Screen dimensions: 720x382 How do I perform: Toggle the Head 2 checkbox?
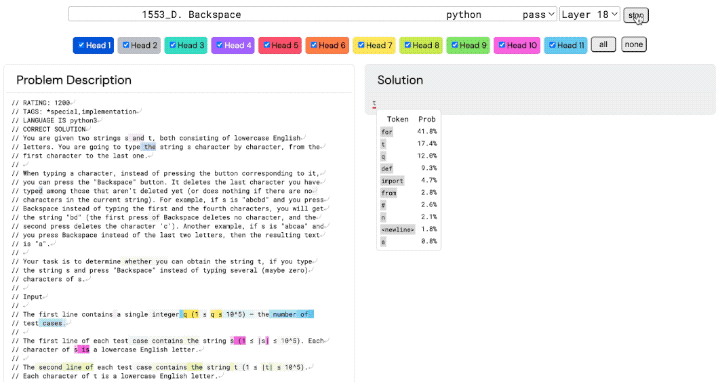coord(126,45)
